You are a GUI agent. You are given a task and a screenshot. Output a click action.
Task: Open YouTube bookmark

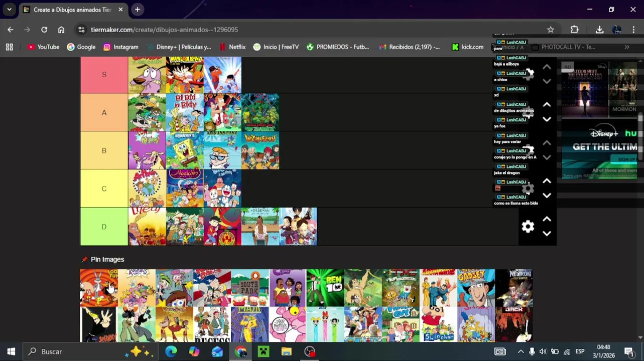43,47
